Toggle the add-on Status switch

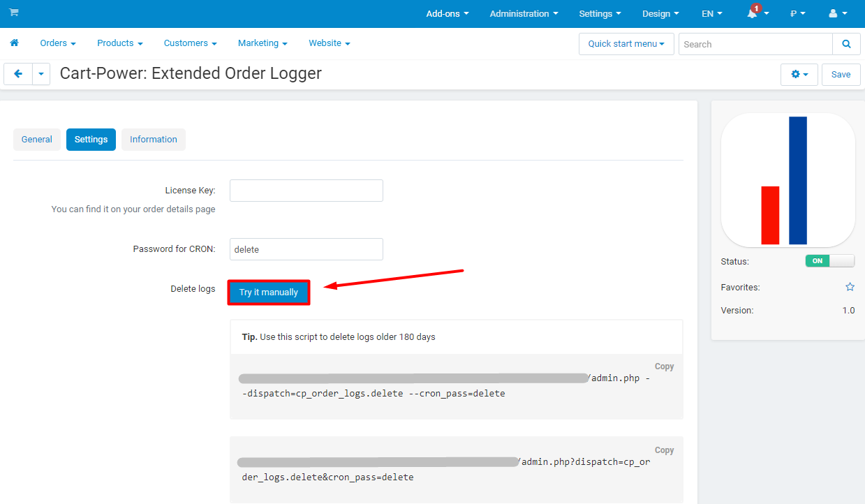[x=829, y=261]
